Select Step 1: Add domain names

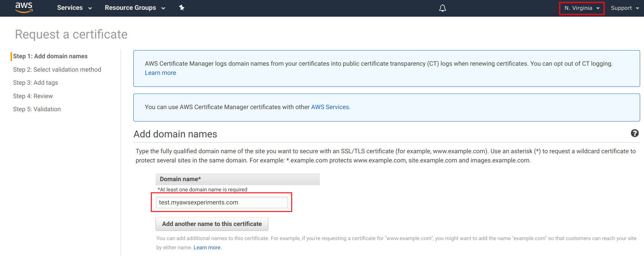(50, 56)
